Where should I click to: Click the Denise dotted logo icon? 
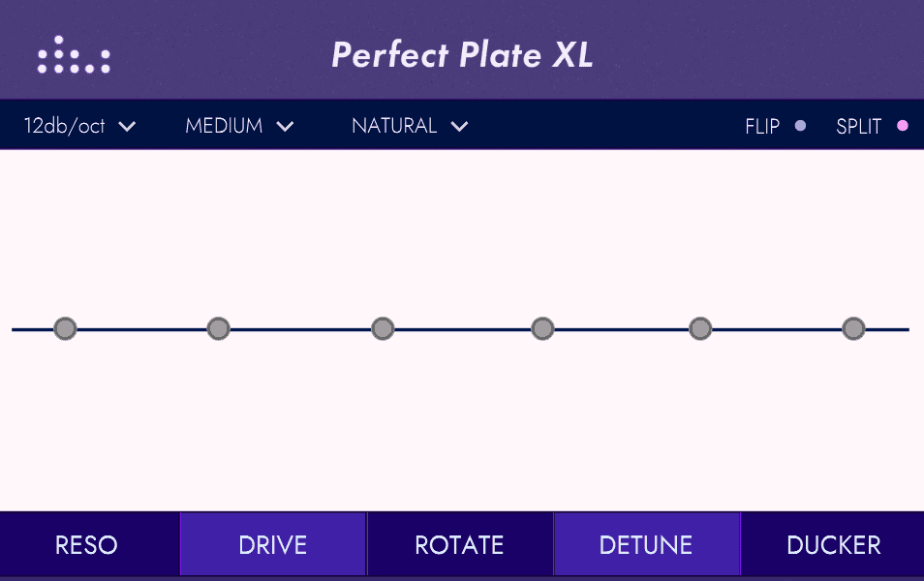pyautogui.click(x=74, y=55)
